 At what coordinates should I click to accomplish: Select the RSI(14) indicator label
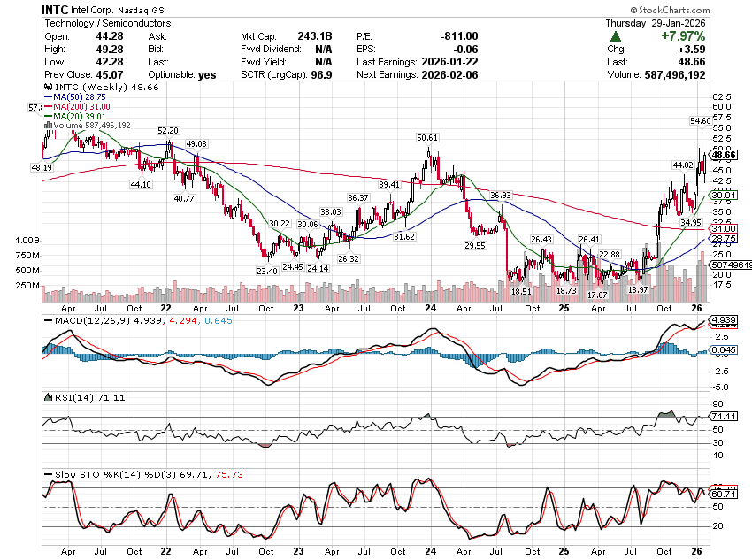67,397
